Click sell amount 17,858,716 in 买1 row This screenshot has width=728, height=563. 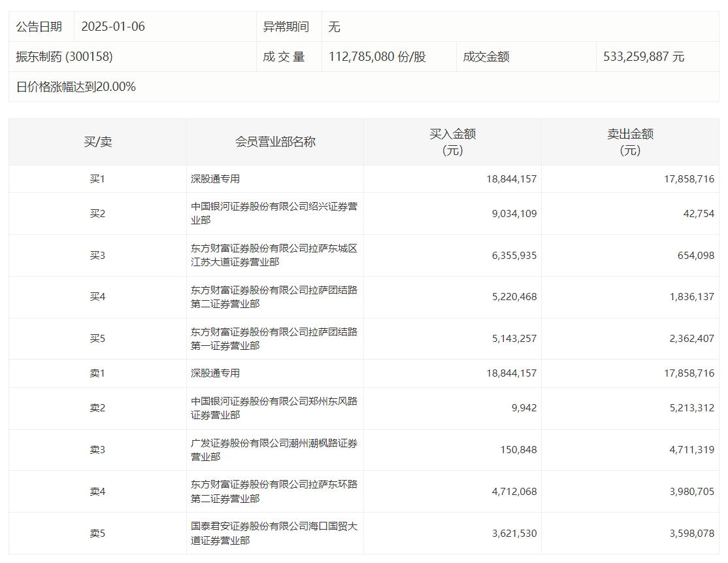click(x=689, y=179)
